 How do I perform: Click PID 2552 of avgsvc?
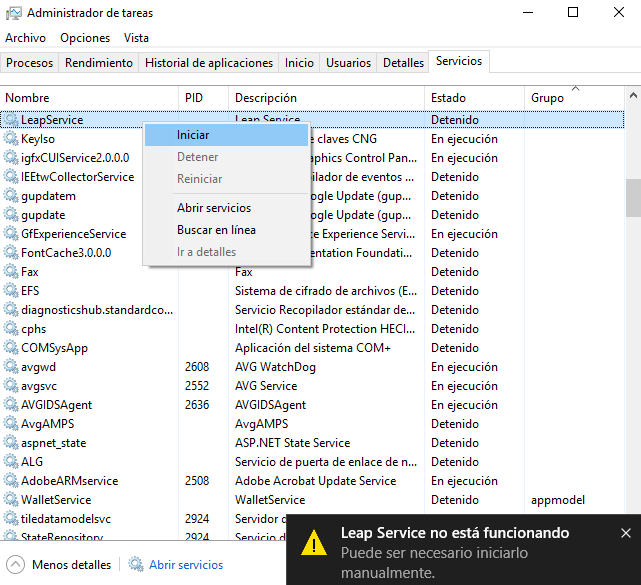pyautogui.click(x=197, y=386)
